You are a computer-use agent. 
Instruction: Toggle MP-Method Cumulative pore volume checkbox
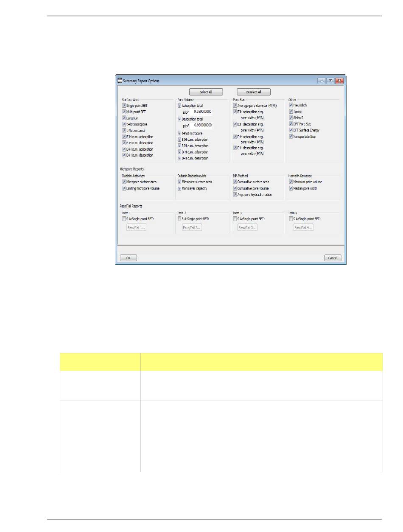click(235, 188)
